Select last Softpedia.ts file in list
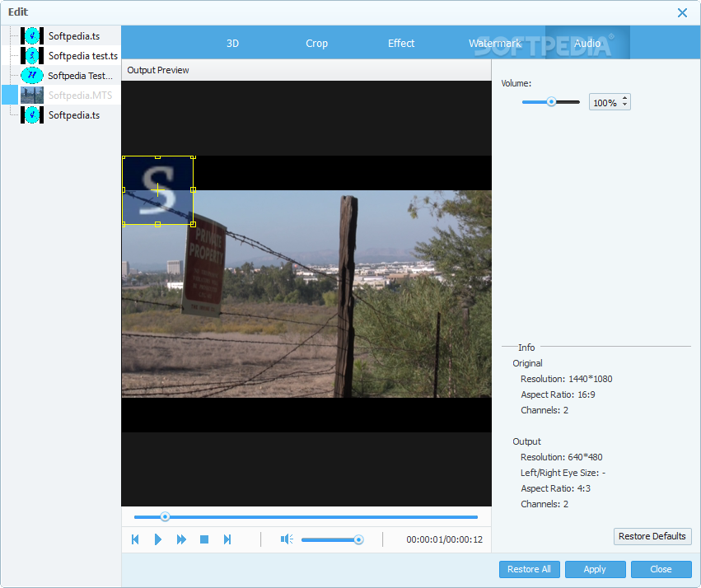Image resolution: width=701 pixels, height=588 pixels. pos(74,114)
